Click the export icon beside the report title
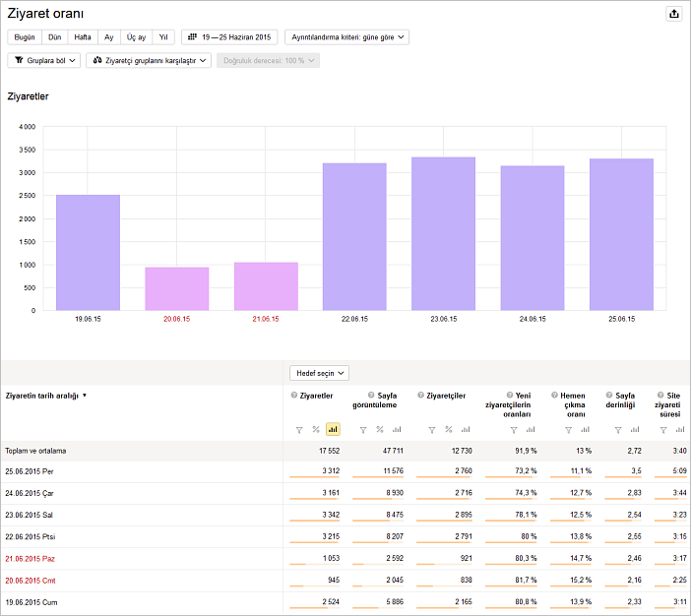691x616 pixels. pyautogui.click(x=674, y=14)
